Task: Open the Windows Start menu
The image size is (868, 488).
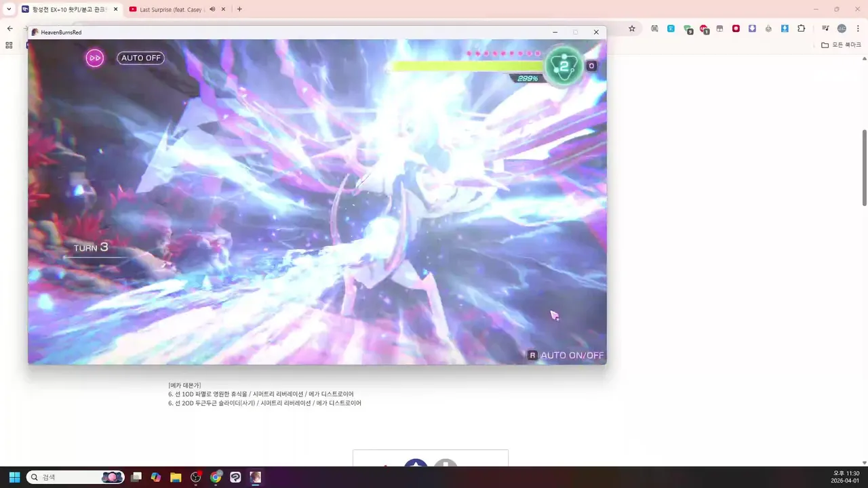Action: pyautogui.click(x=14, y=477)
